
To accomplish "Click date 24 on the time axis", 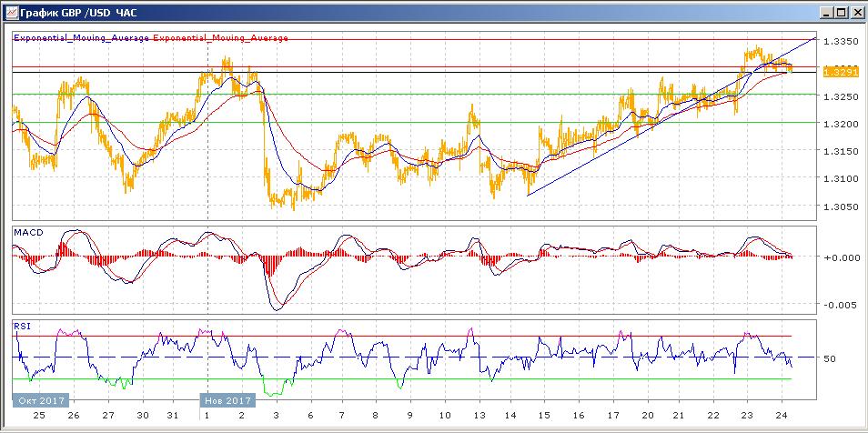I will point(782,416).
